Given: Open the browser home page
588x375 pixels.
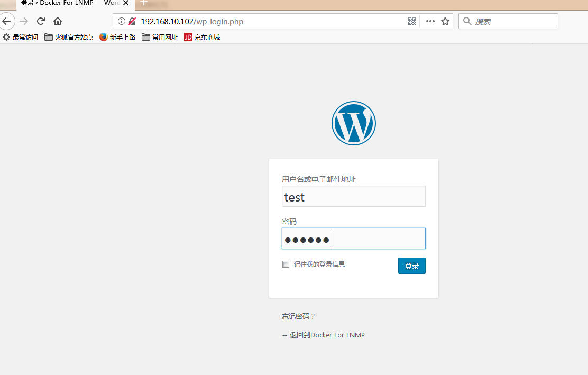Looking at the screenshot, I should coord(58,21).
